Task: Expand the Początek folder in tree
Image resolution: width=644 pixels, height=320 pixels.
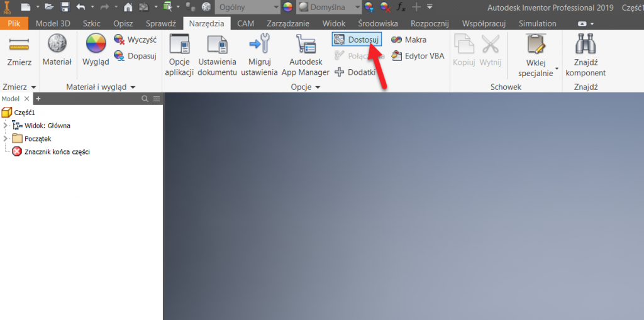Action: (6, 138)
